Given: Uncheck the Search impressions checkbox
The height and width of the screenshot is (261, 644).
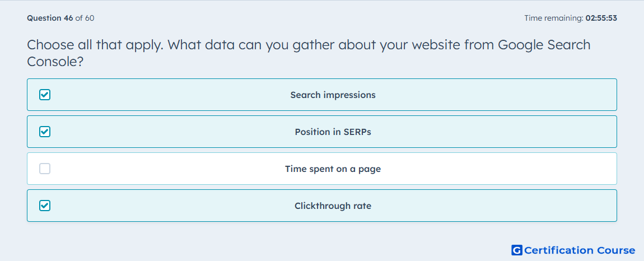Looking at the screenshot, I should click(x=45, y=95).
